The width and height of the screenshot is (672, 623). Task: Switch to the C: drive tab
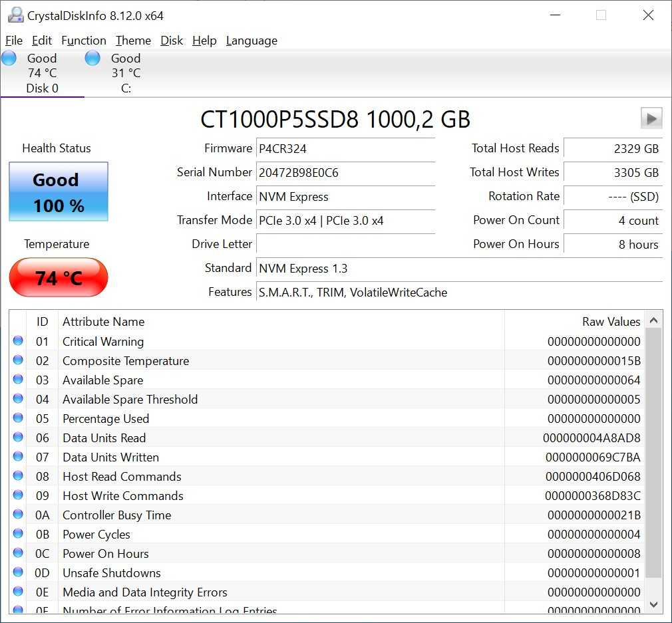[x=126, y=73]
